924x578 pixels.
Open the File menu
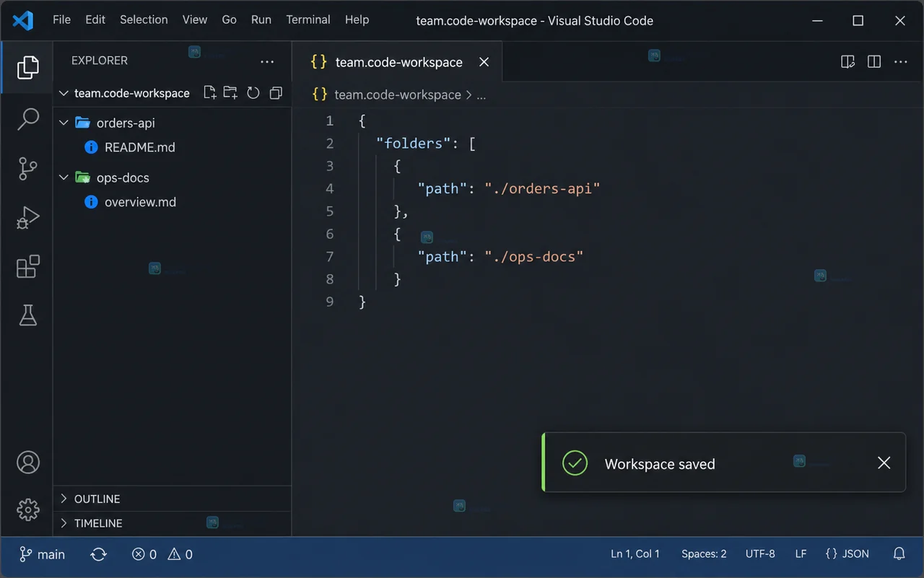[x=62, y=19]
